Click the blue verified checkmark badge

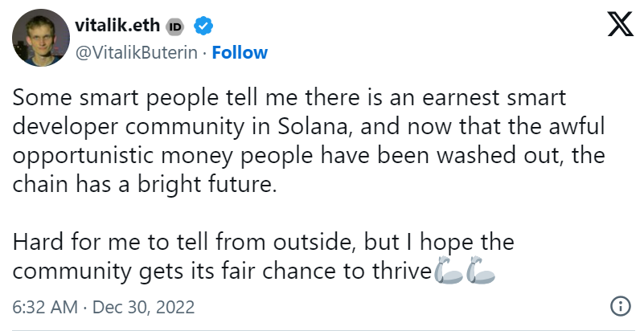(203, 27)
